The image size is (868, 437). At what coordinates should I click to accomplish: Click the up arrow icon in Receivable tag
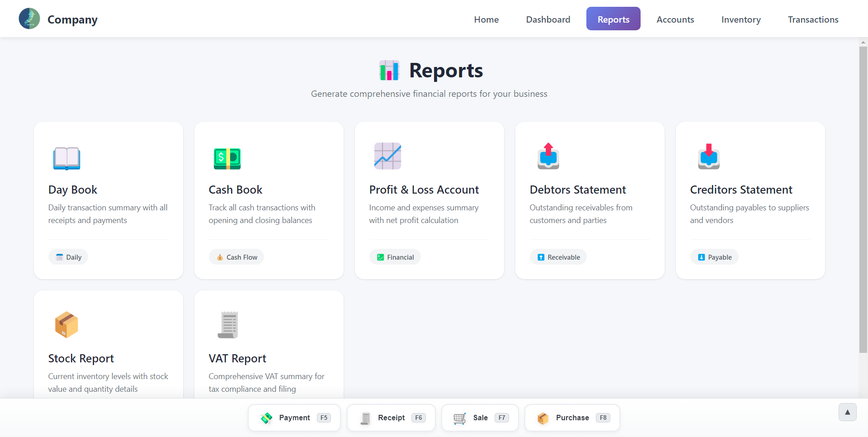pos(541,257)
